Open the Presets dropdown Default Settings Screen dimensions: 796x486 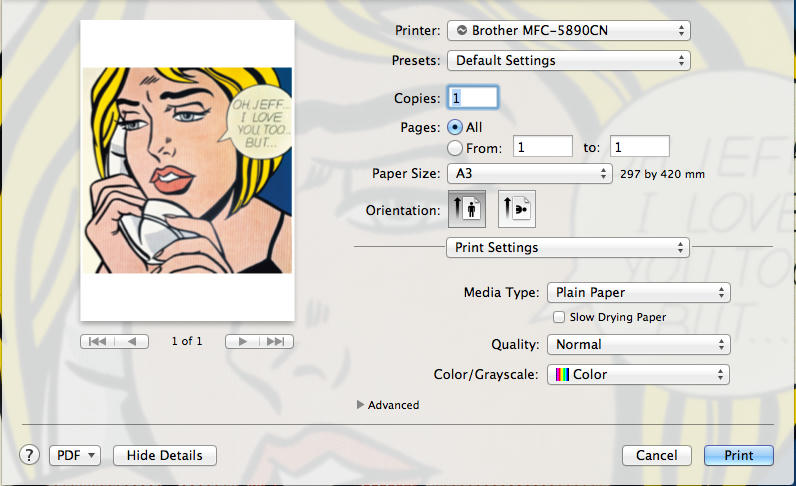(568, 60)
